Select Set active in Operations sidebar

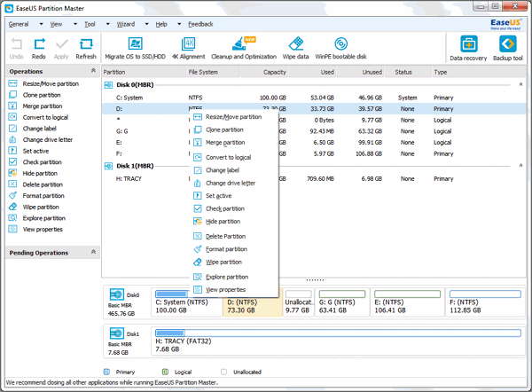(35, 151)
